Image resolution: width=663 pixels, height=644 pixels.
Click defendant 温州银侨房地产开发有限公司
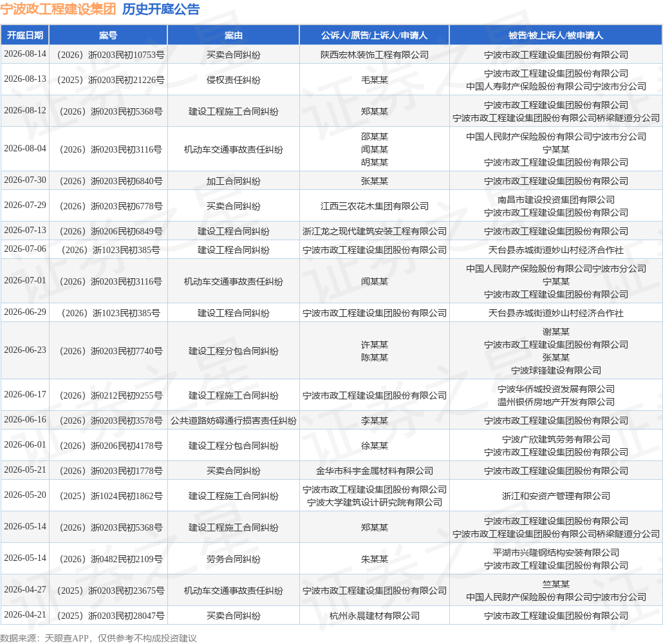tap(556, 402)
